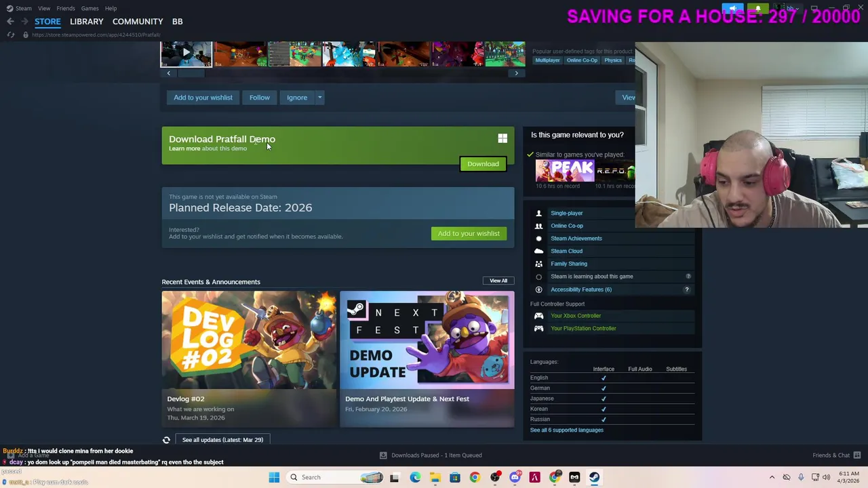Show hidden system tray icons

(x=772, y=477)
